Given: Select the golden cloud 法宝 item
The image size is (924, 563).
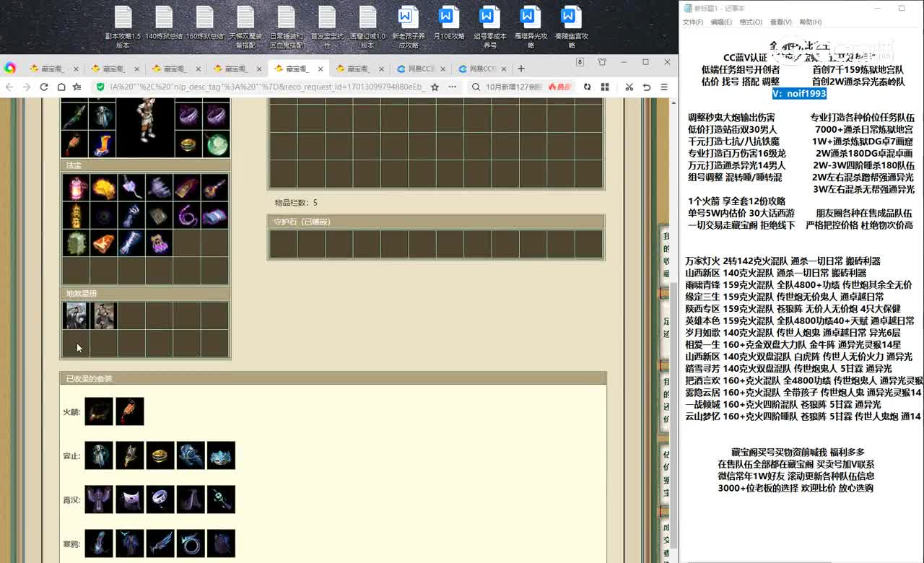Looking at the screenshot, I should 103,188.
